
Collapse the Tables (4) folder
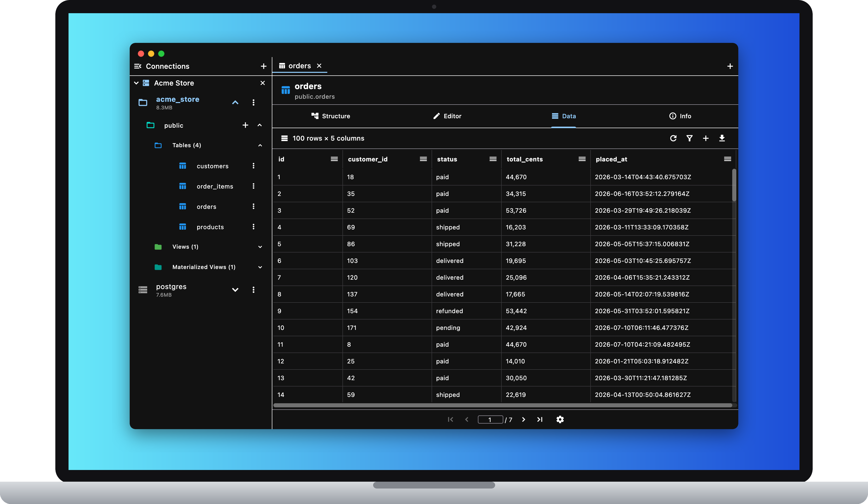coord(260,145)
